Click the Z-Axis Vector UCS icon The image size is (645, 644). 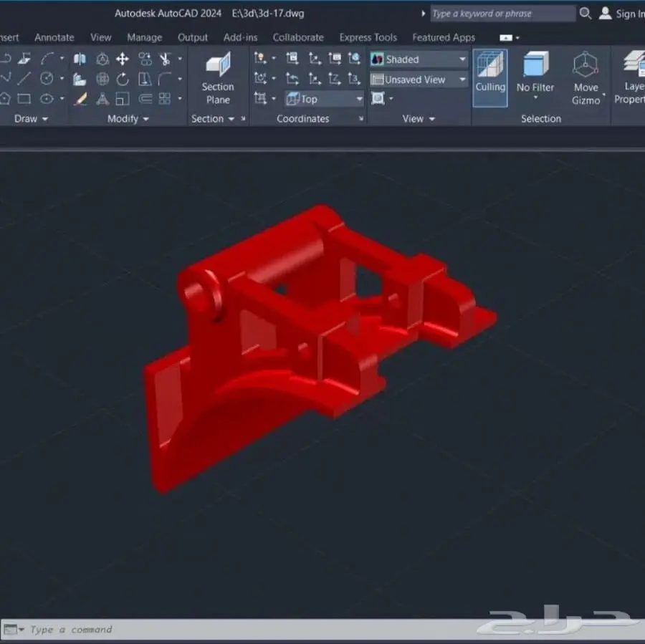[335, 79]
